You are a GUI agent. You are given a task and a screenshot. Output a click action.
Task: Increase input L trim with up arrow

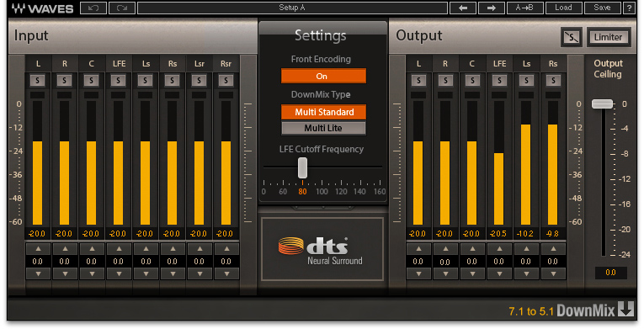pos(38,249)
